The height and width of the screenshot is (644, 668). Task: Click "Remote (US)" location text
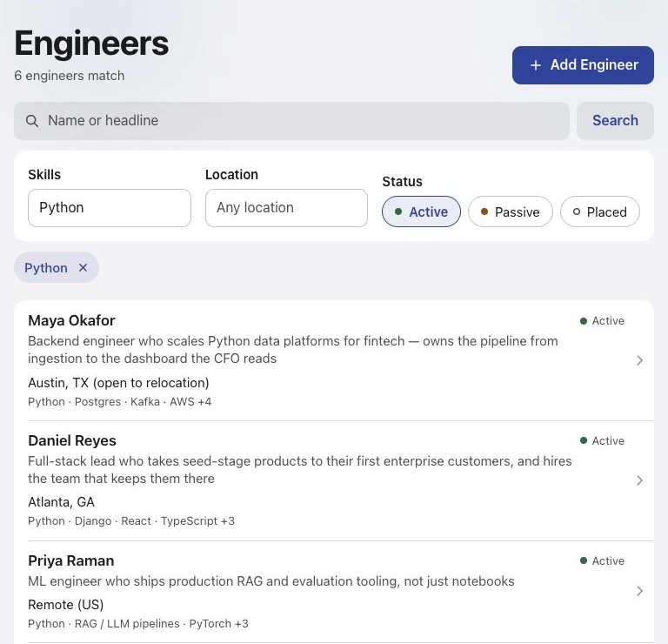coord(66,605)
